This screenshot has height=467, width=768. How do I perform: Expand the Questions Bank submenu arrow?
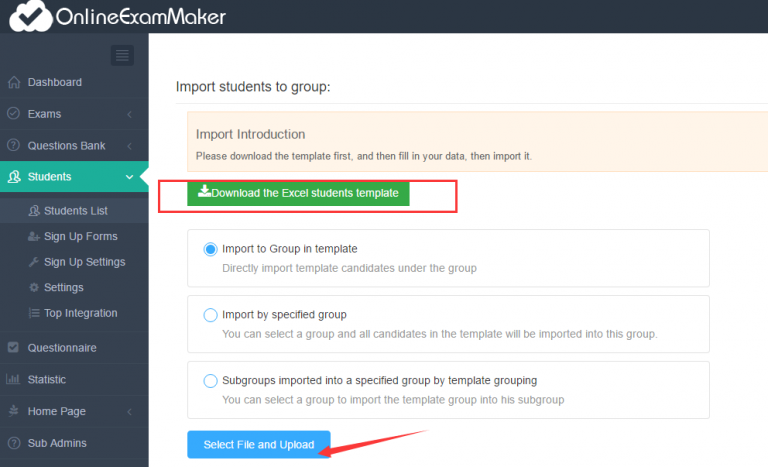tap(129, 146)
